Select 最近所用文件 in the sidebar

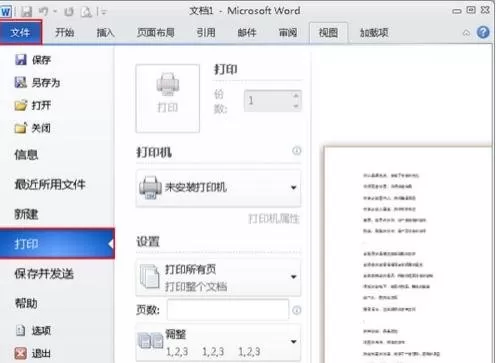coord(50,184)
